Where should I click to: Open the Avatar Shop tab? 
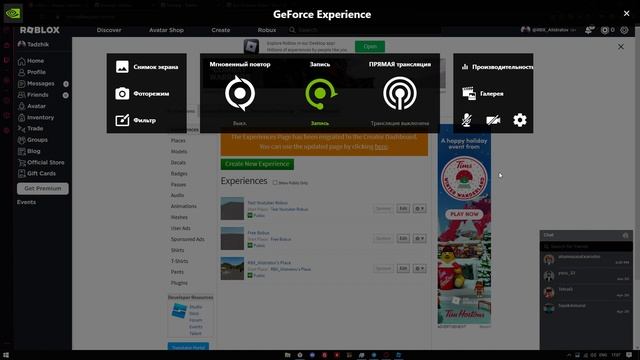pos(166,30)
